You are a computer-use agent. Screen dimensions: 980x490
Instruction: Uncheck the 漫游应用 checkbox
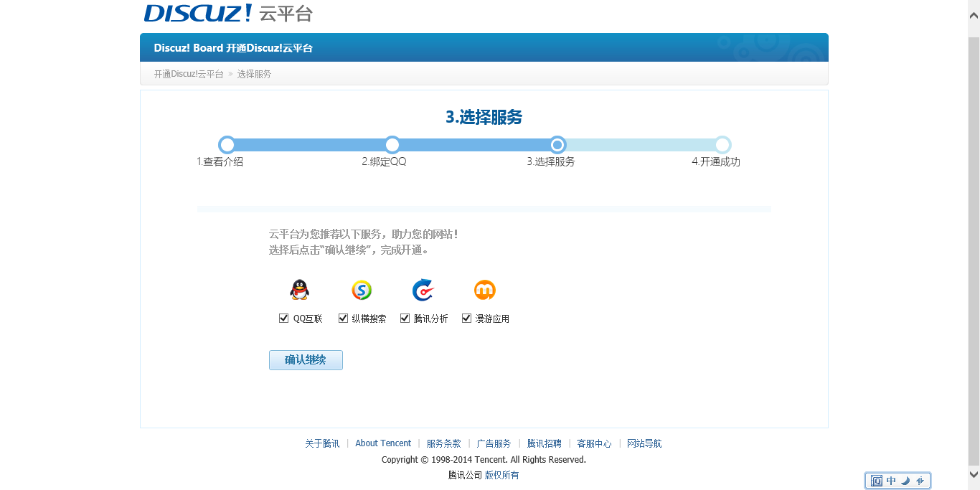[466, 318]
